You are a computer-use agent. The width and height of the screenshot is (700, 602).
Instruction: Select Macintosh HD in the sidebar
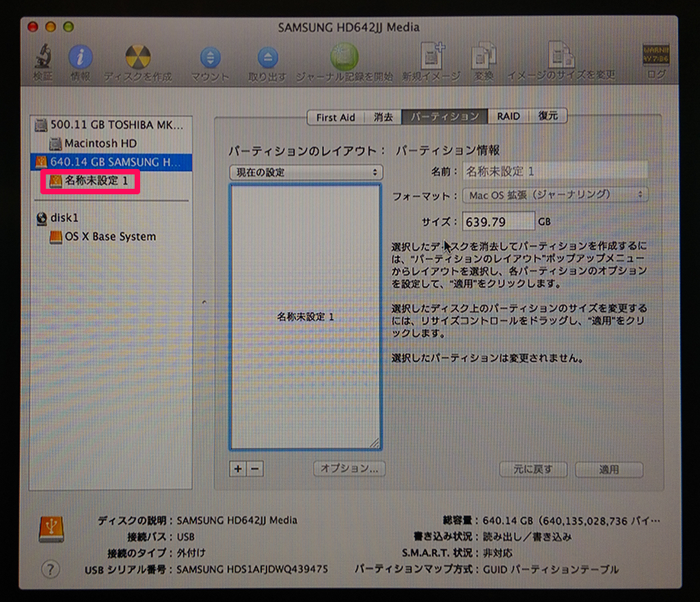point(100,144)
